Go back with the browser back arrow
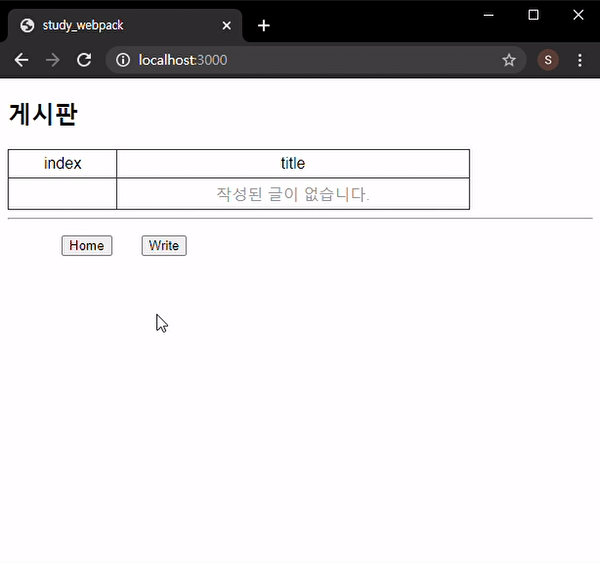Screen dimensions: 600x563 coord(21,60)
